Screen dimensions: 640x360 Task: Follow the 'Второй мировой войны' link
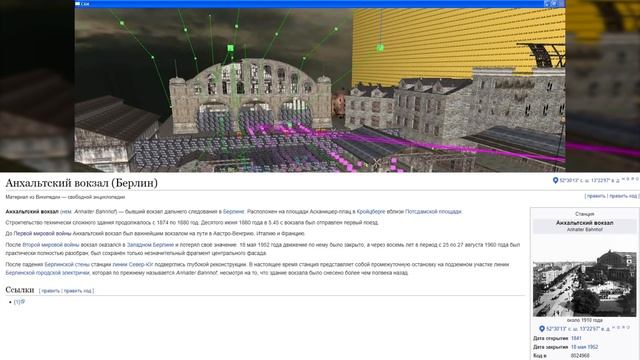coord(51,244)
